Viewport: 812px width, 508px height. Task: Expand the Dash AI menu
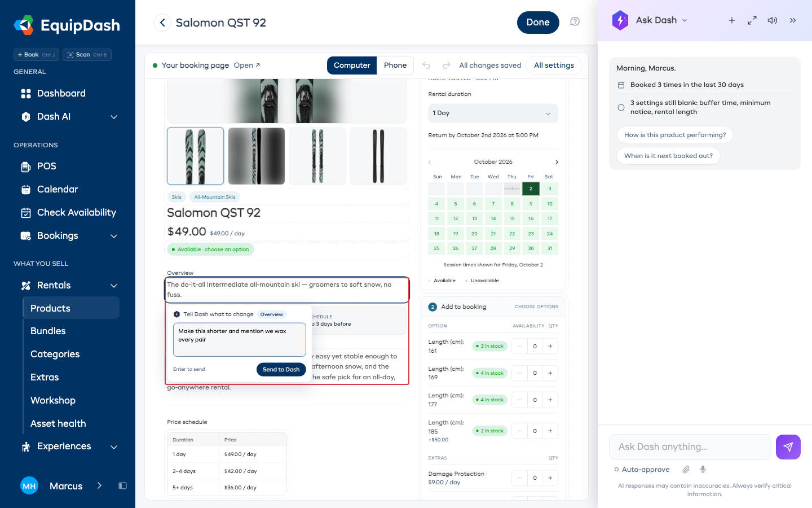point(114,117)
